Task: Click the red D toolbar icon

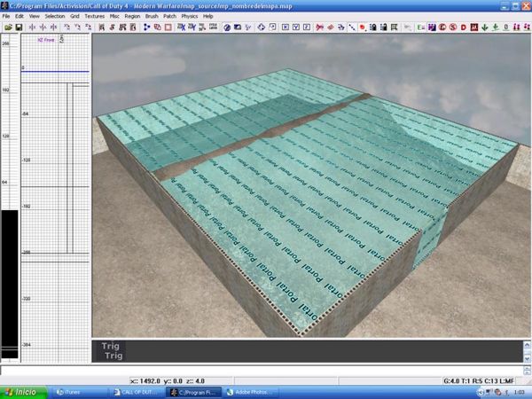Action: point(463,27)
